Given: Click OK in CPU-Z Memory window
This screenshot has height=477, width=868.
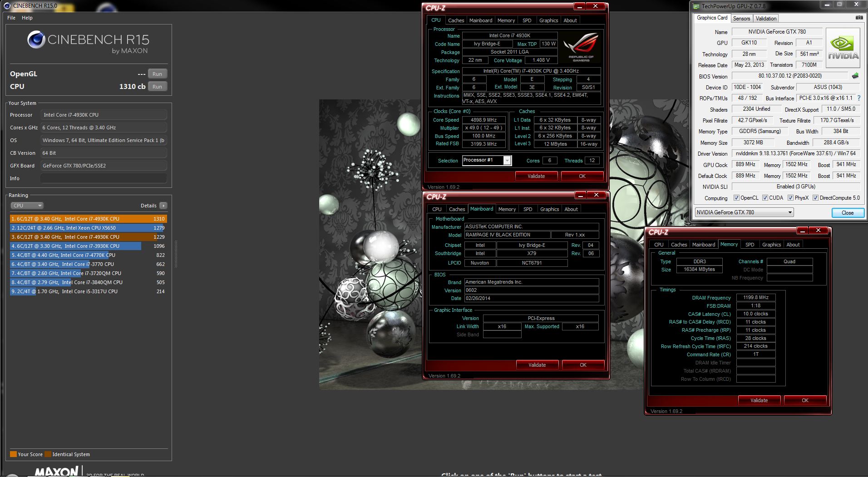Looking at the screenshot, I should [x=805, y=400].
